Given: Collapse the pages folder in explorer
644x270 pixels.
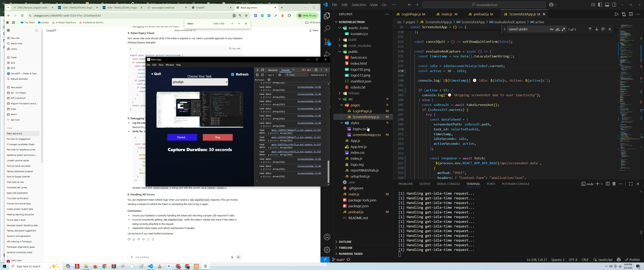Looking at the screenshot, I should pyautogui.click(x=341, y=105).
